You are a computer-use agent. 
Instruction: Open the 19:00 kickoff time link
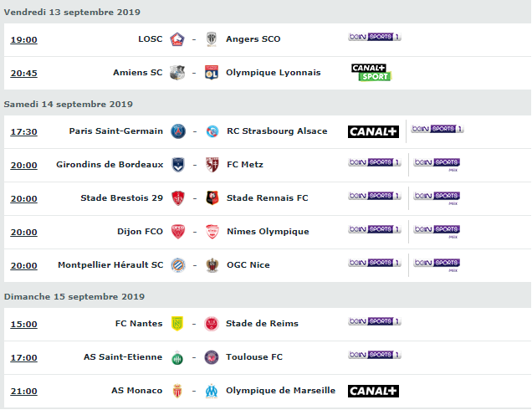(x=23, y=39)
